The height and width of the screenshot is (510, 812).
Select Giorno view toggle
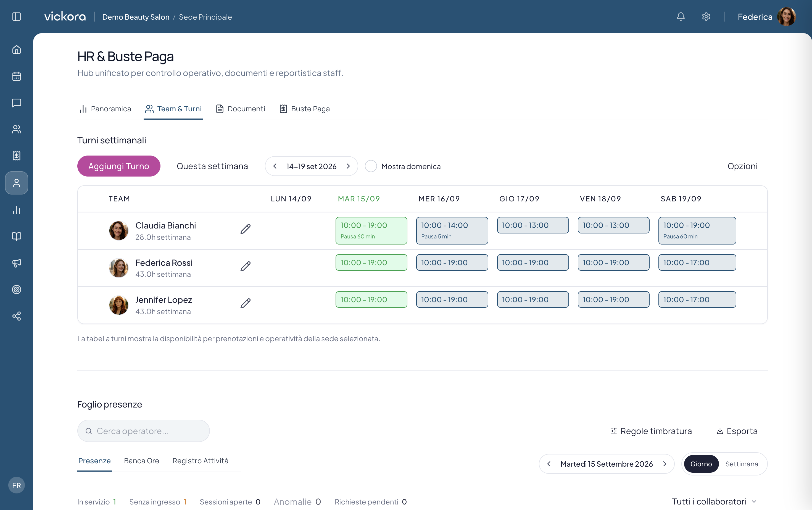pyautogui.click(x=701, y=464)
